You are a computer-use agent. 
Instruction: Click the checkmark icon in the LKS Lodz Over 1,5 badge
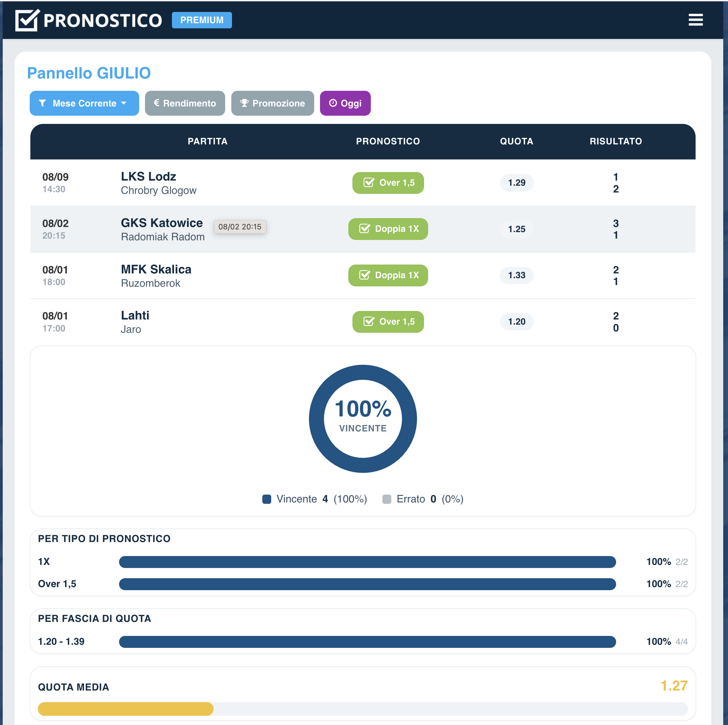[368, 183]
